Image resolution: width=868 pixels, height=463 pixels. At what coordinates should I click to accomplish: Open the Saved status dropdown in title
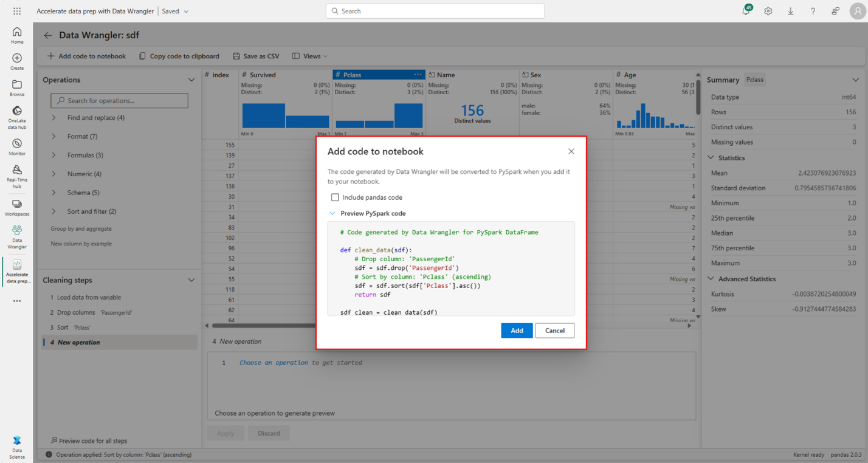176,11
